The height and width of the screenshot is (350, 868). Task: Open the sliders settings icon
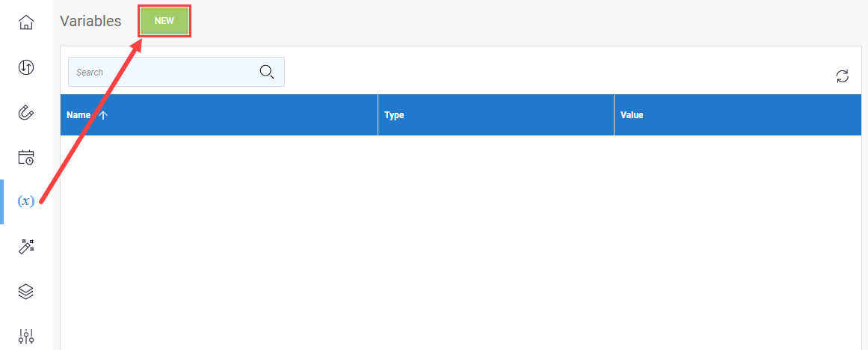[26, 337]
